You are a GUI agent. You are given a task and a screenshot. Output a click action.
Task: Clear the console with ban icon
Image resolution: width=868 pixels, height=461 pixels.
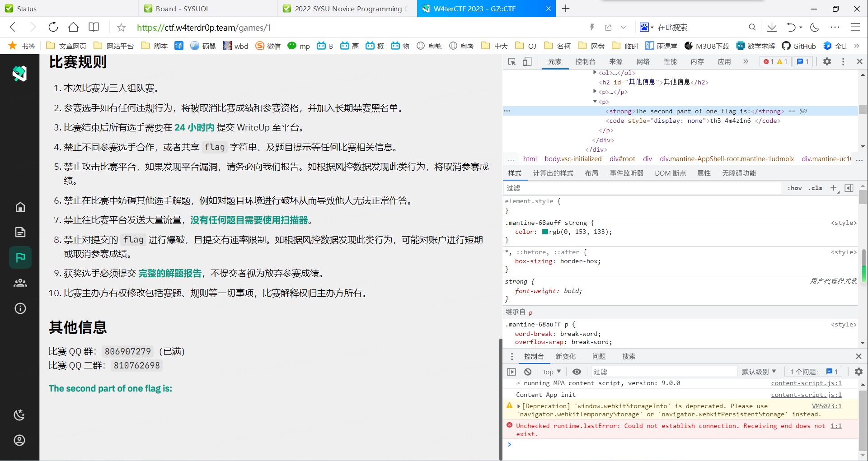pyautogui.click(x=528, y=372)
